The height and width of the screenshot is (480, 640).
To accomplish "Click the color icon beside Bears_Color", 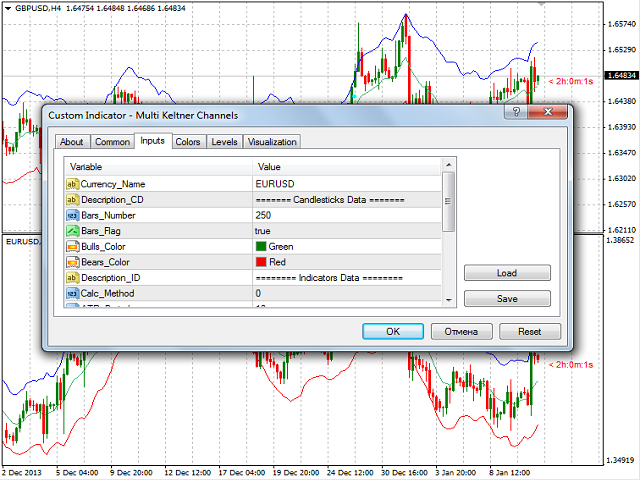I will click(x=72, y=262).
